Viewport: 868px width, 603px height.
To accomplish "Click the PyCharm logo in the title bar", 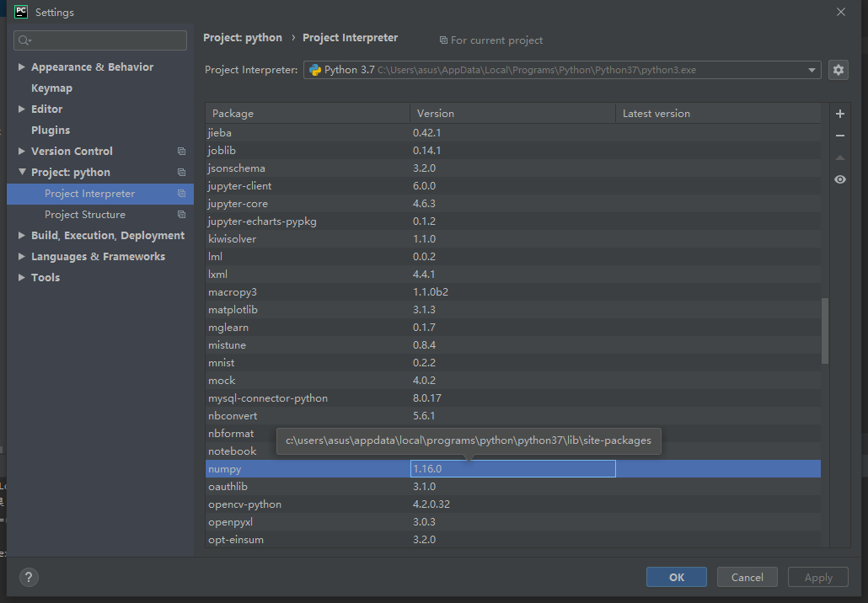I will pyautogui.click(x=20, y=12).
